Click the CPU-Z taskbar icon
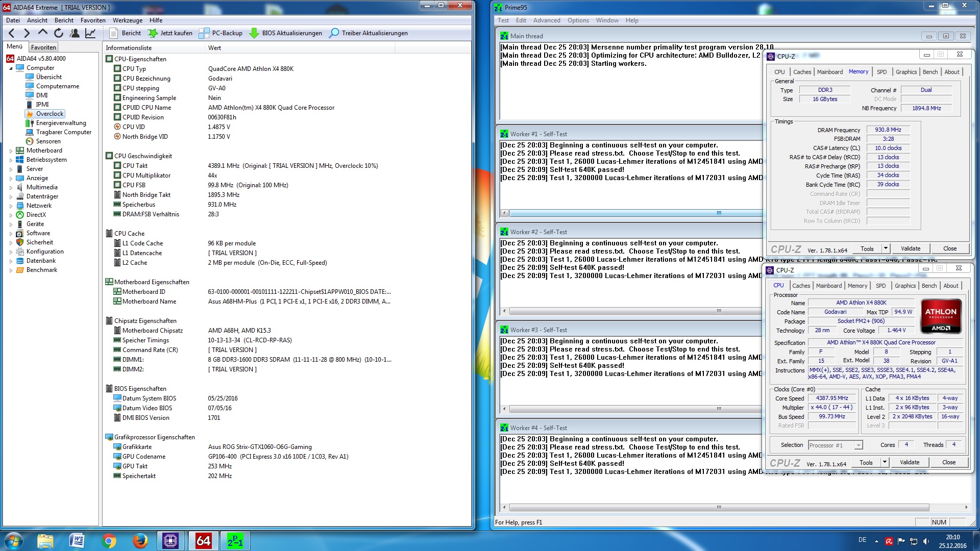Viewport: 980px width, 551px height. (170, 540)
